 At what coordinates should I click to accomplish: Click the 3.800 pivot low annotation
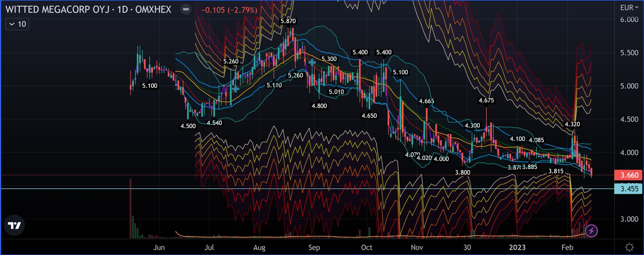point(462,172)
